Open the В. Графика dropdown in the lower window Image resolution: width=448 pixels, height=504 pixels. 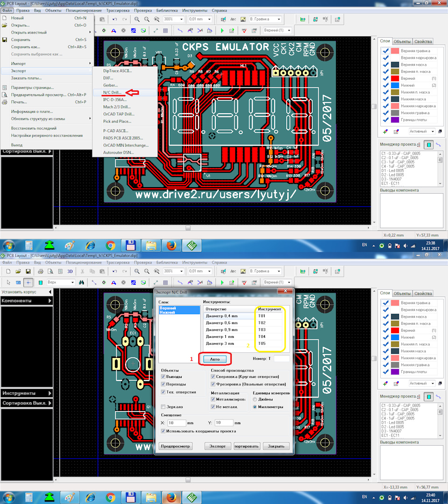pyautogui.click(x=279, y=271)
